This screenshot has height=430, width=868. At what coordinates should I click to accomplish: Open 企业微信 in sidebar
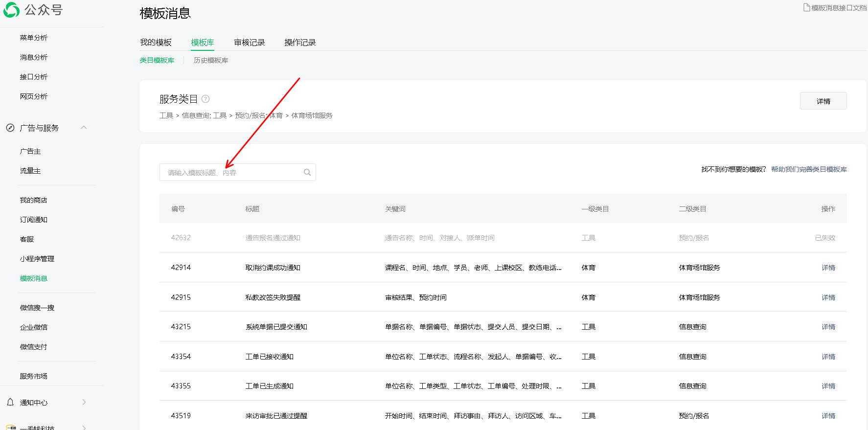tap(34, 327)
